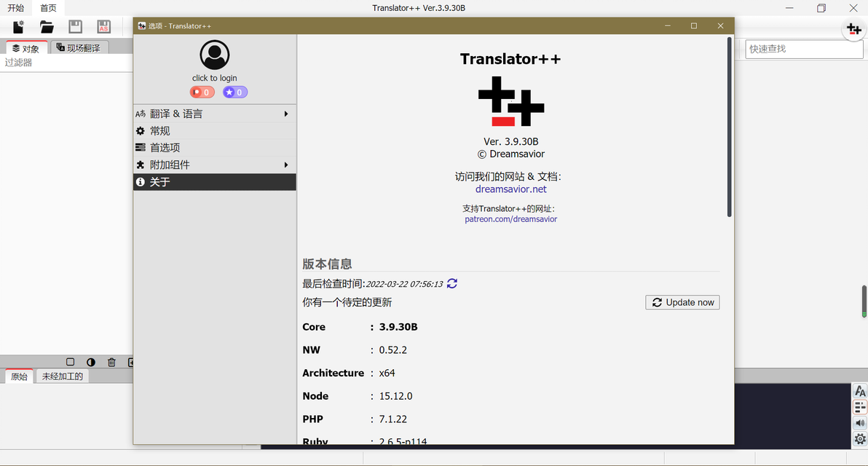Click the options dialog vertical scrollbar
Image resolution: width=868 pixels, height=466 pixels.
(x=730, y=127)
